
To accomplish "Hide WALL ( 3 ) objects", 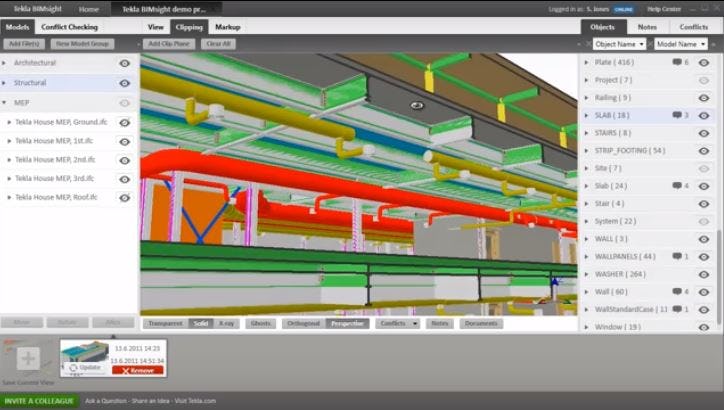I will tap(704, 239).
